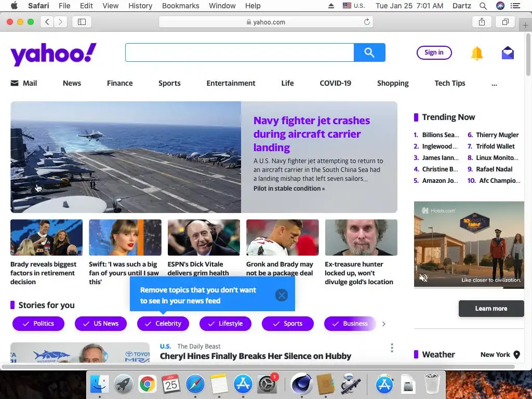Open the notifications bell

(x=476, y=54)
